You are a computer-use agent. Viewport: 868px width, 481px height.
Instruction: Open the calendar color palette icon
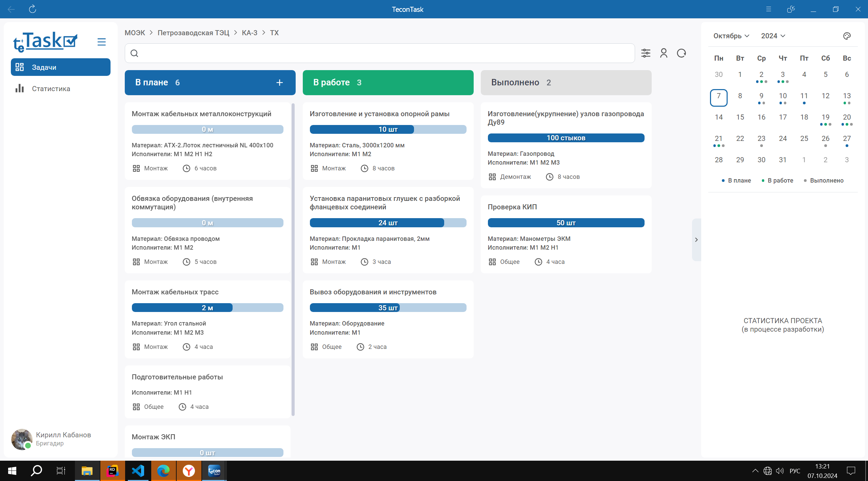pyautogui.click(x=847, y=36)
